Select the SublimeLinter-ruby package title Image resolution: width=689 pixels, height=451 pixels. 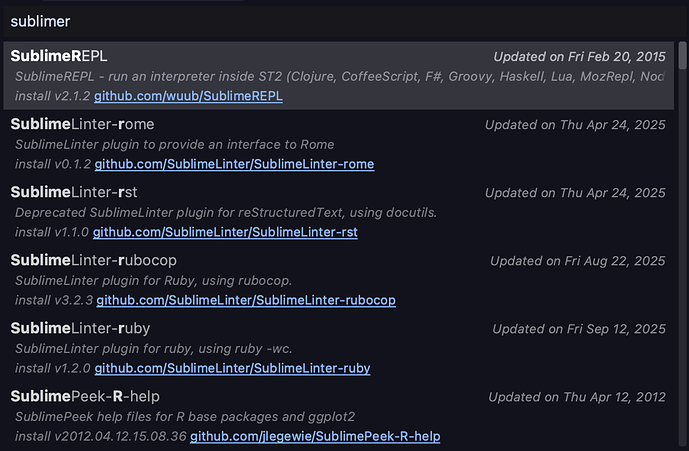(80, 328)
